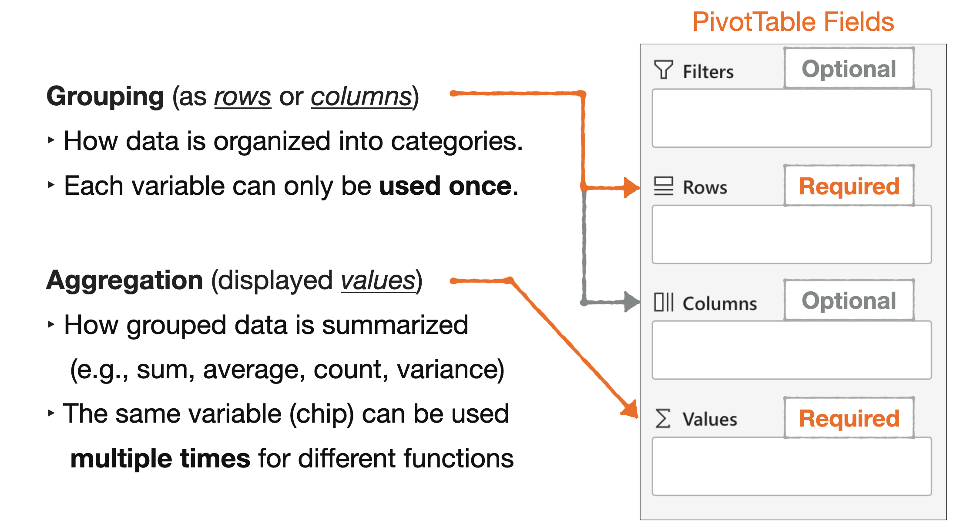Click the Columns icon

pos(663,302)
